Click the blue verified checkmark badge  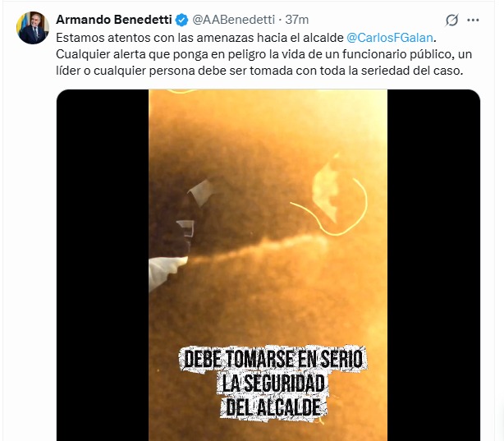pos(181,20)
